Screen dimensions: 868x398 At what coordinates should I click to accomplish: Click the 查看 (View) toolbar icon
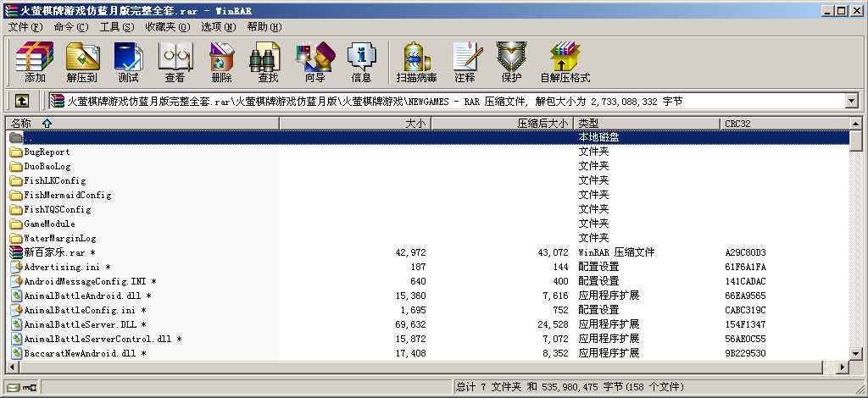(x=175, y=57)
